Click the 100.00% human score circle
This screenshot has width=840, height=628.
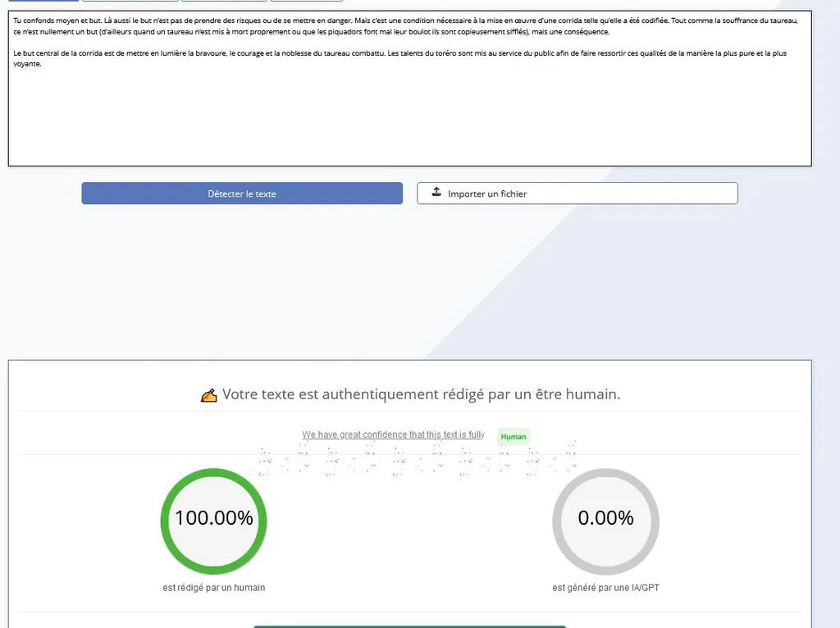pos(214,521)
